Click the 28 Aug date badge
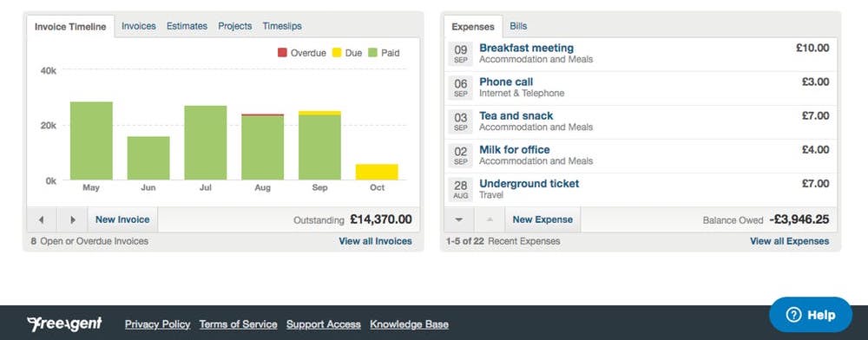This screenshot has width=868, height=340. pyautogui.click(x=461, y=188)
